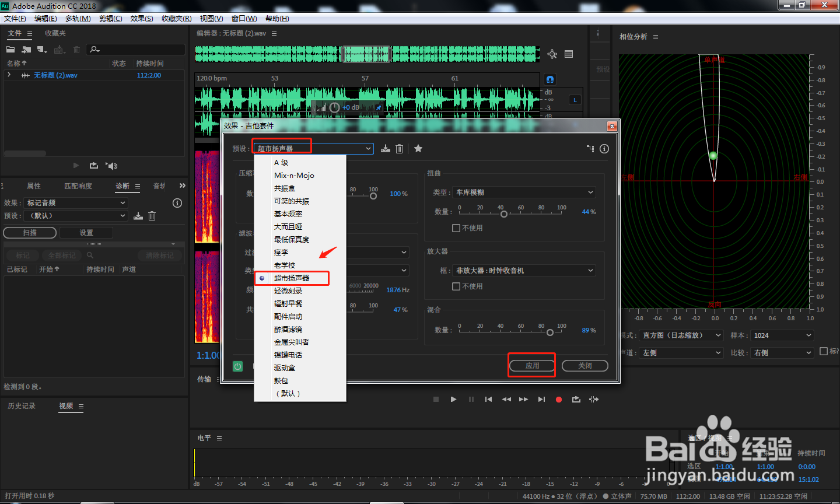Click 设置 button in Diagnostics
The height and width of the screenshot is (504, 840).
86,233
